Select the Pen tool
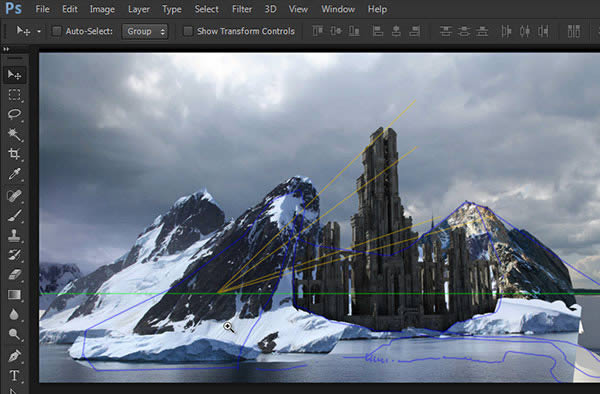 click(15, 355)
